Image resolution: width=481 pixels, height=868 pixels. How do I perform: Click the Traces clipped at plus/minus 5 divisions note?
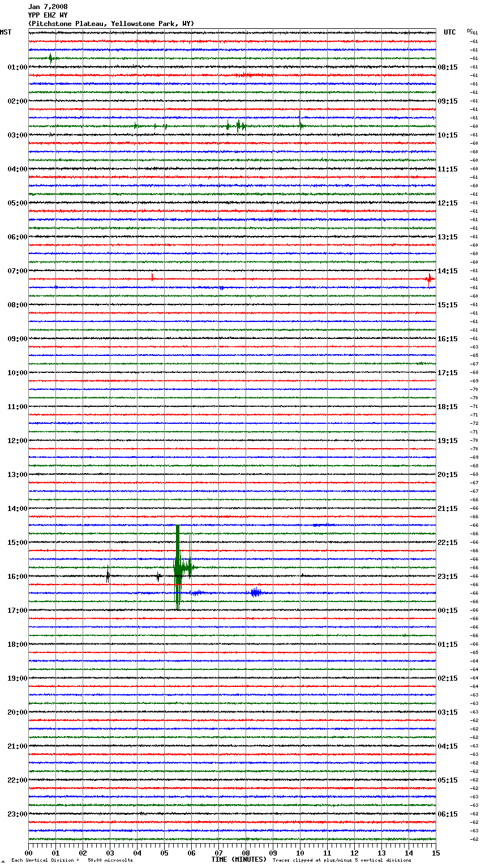click(x=342, y=861)
